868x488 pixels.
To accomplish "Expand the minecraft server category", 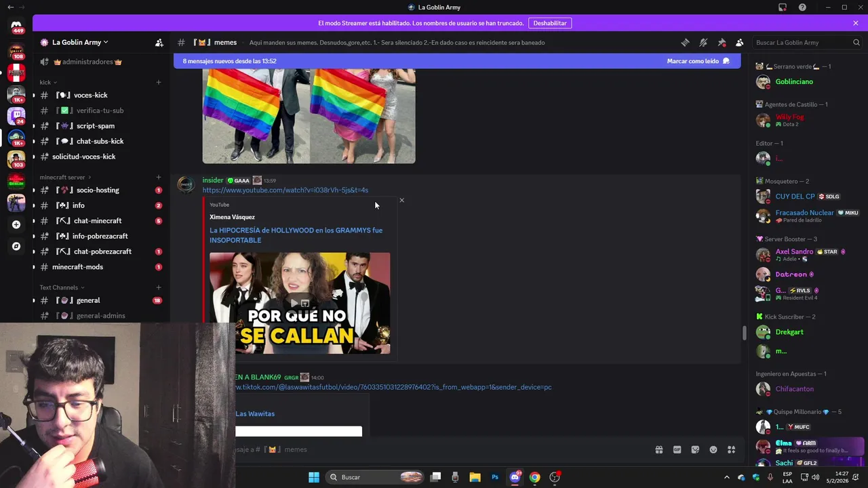I will click(x=66, y=178).
